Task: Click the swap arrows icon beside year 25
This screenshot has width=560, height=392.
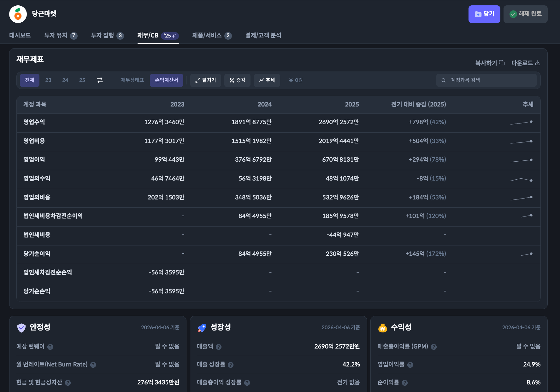Action: click(100, 80)
